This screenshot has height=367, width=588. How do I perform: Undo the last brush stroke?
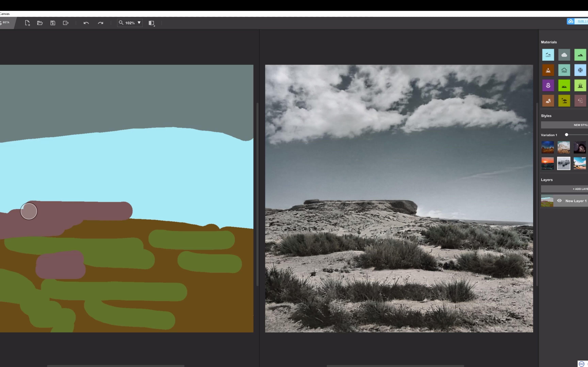pos(86,23)
